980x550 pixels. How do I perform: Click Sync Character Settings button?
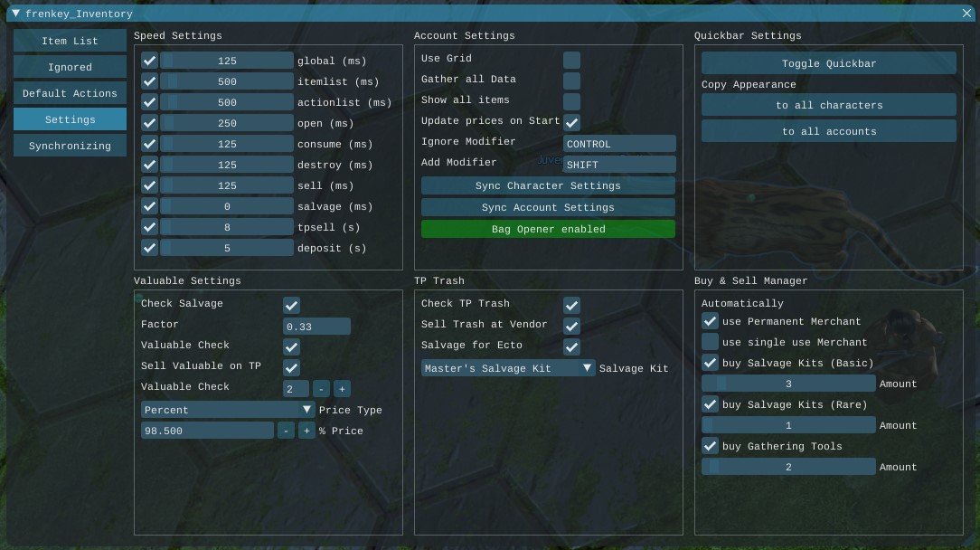click(548, 185)
